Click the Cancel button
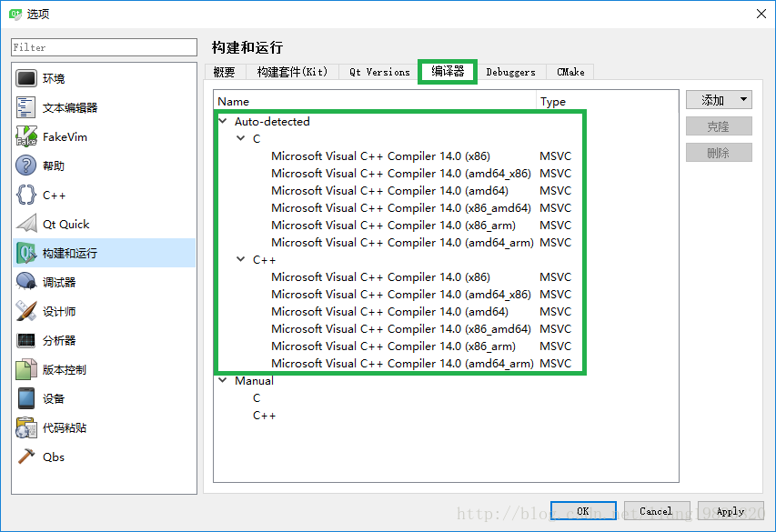Viewport: 776px width, 532px height. [x=656, y=511]
